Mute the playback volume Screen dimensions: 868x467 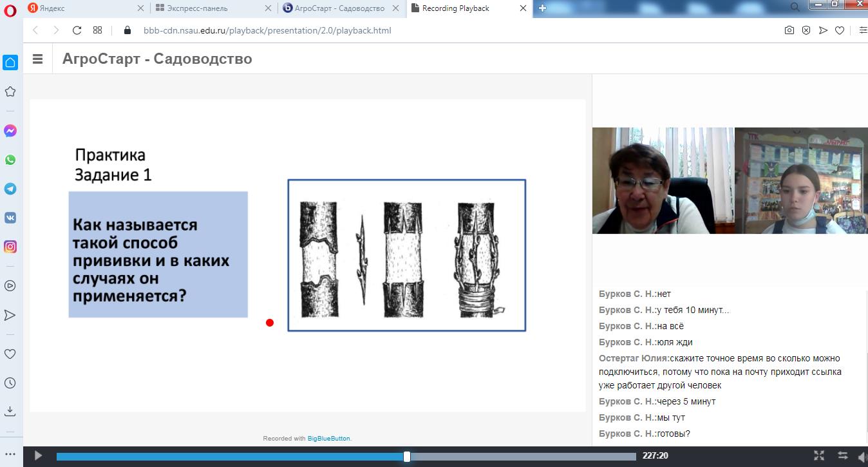(x=862, y=456)
